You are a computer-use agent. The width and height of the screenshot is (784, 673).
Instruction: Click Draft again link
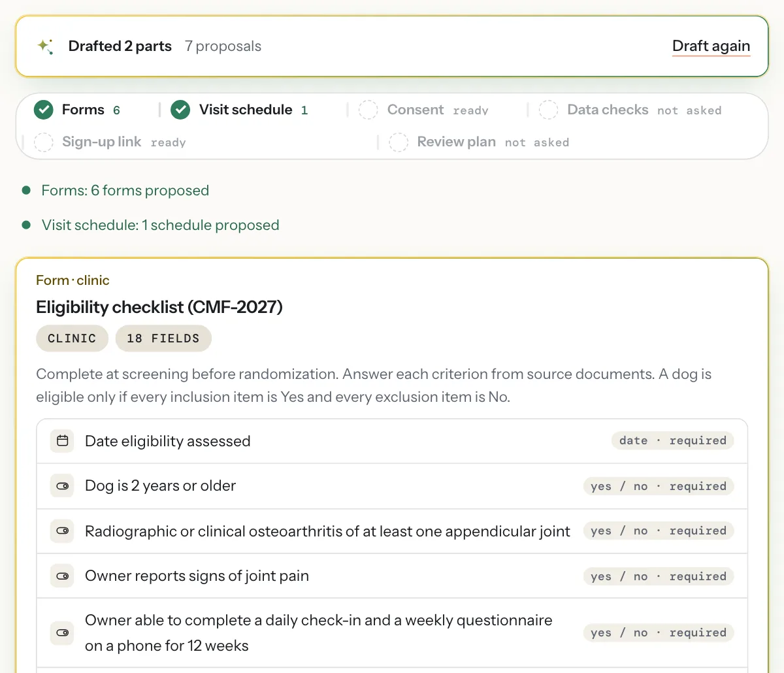pos(711,46)
